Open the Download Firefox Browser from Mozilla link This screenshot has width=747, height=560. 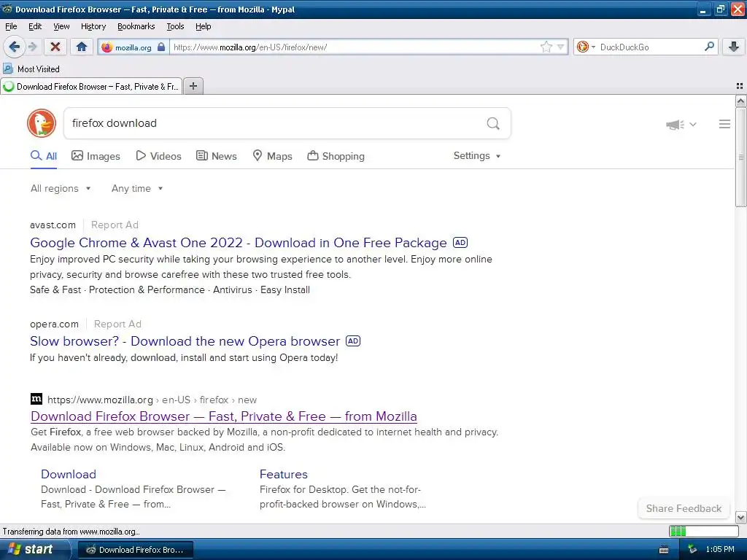[x=224, y=416]
